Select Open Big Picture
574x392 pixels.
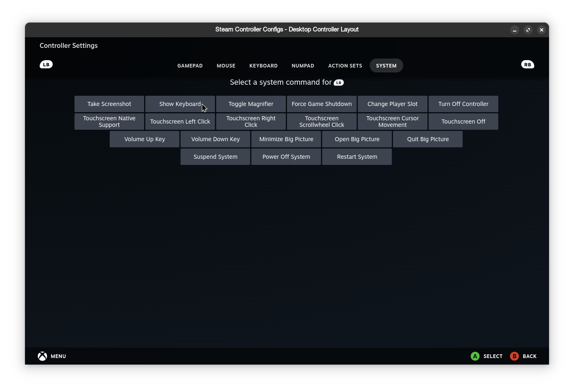[x=357, y=139]
